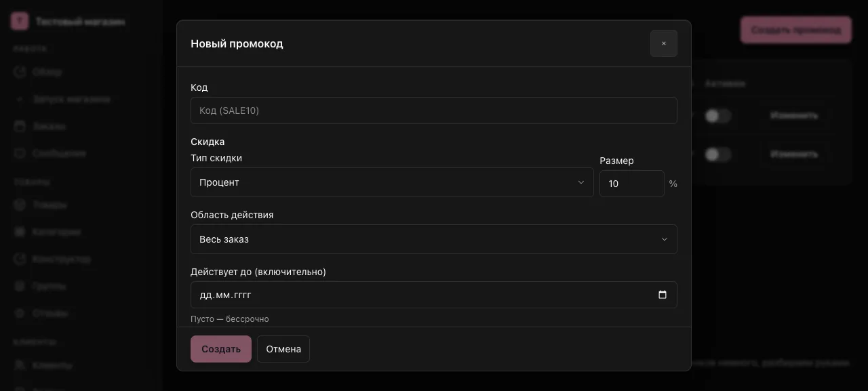The height and width of the screenshot is (391, 868).
Task: Click the Конструктор icon in sidebar
Action: click(x=20, y=259)
